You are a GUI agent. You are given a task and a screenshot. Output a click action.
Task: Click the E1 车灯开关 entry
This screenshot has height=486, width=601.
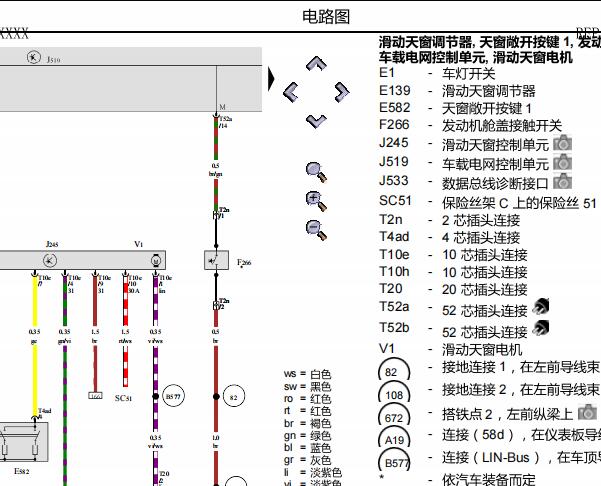(x=437, y=73)
